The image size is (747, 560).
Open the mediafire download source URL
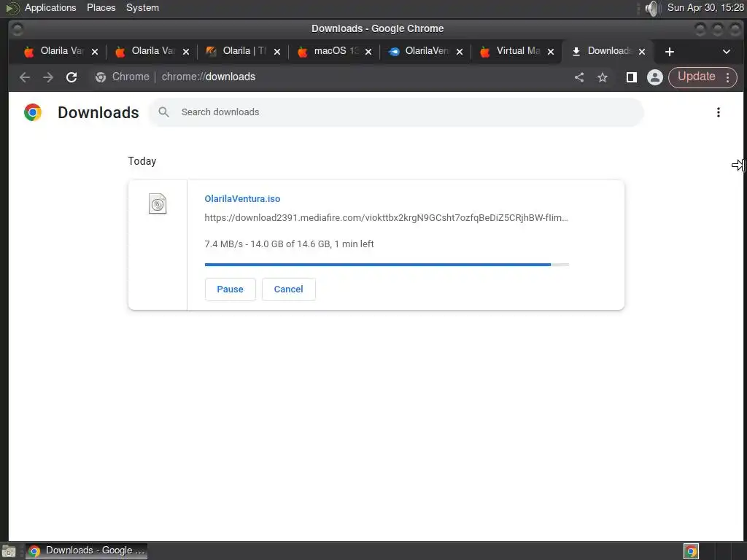387,218
